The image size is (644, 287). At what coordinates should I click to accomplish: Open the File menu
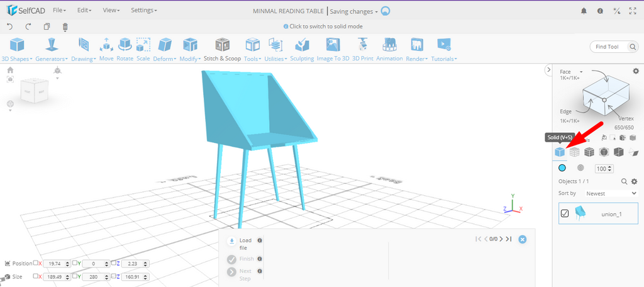point(60,11)
